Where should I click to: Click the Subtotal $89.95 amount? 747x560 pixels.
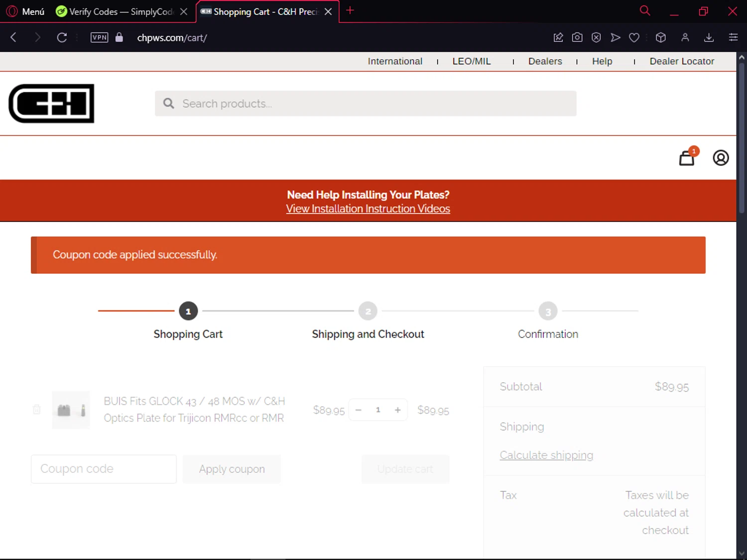672,387
